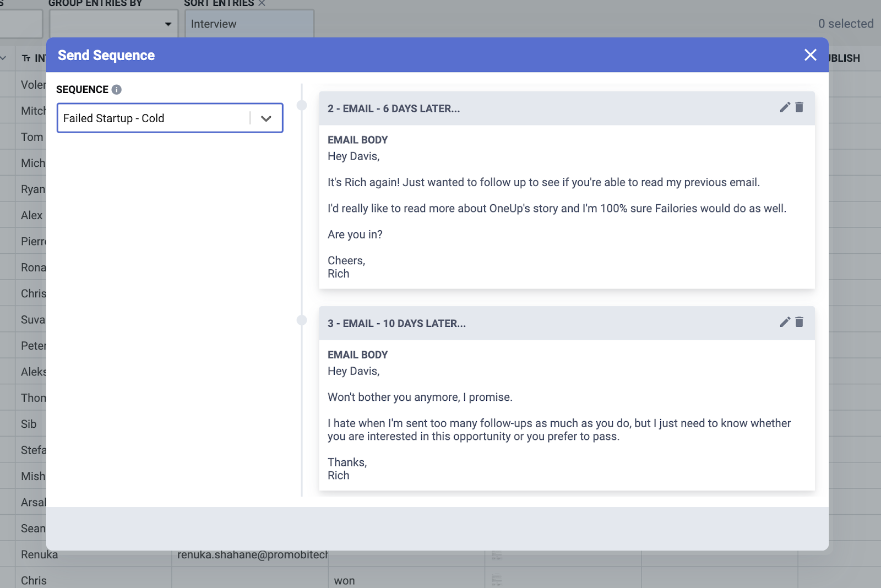Delete the 10-days-later email step
This screenshot has width=881, height=588.
799,323
